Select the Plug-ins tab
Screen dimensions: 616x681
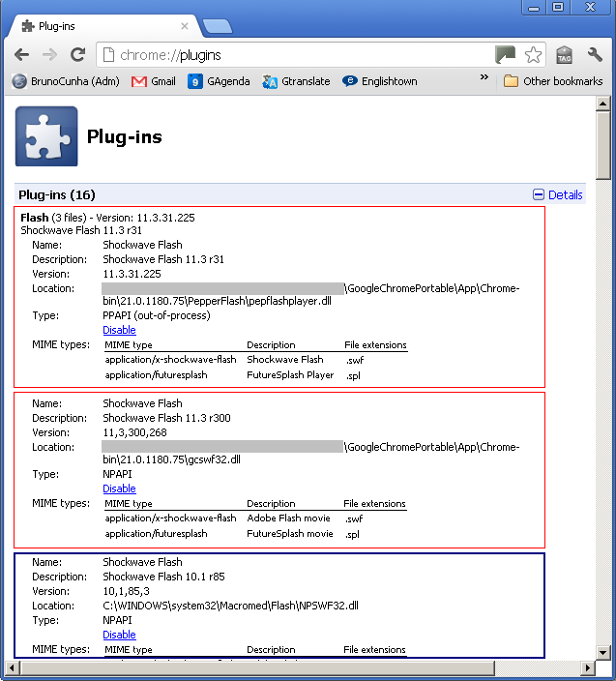pyautogui.click(x=103, y=26)
